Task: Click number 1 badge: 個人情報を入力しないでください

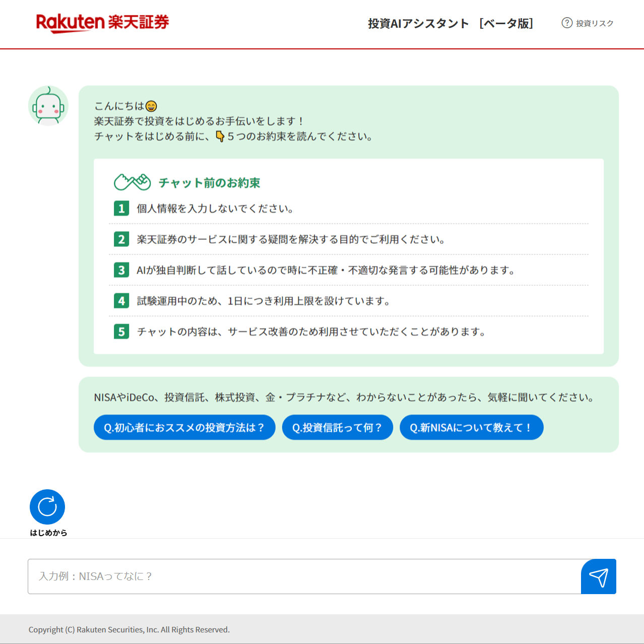Action: click(x=121, y=208)
